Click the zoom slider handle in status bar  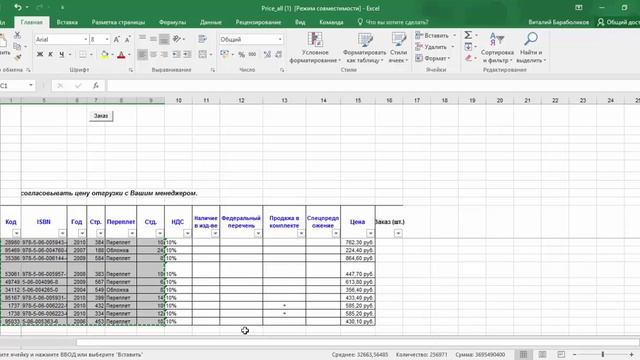(x=602, y=354)
